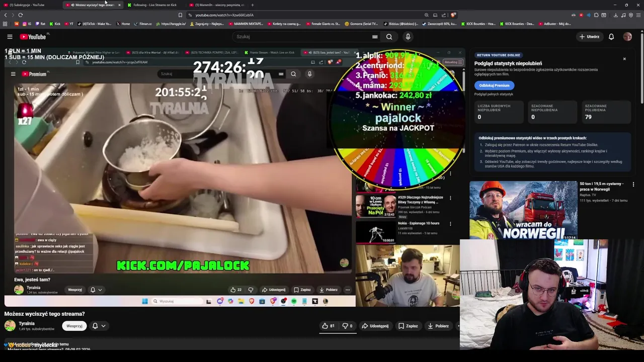Click the zoom magnifier in address bar

[426, 15]
